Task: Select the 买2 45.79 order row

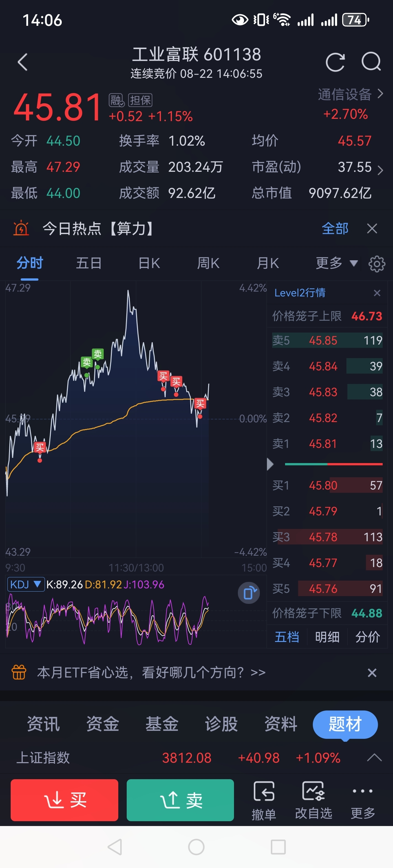Action: tap(327, 511)
